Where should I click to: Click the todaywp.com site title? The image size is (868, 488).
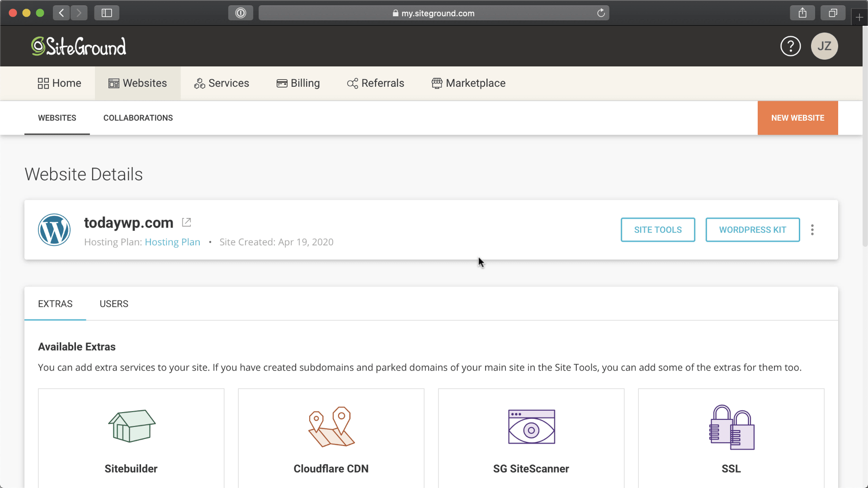(129, 222)
